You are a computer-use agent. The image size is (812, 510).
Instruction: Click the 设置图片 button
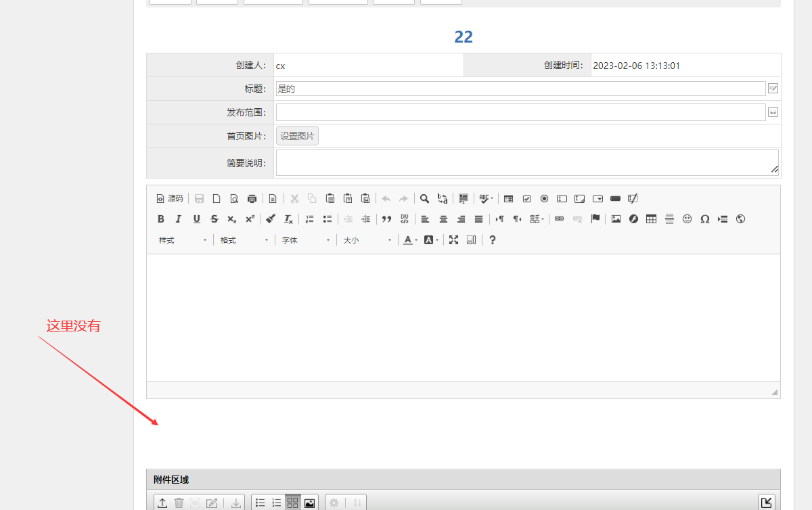tap(297, 135)
